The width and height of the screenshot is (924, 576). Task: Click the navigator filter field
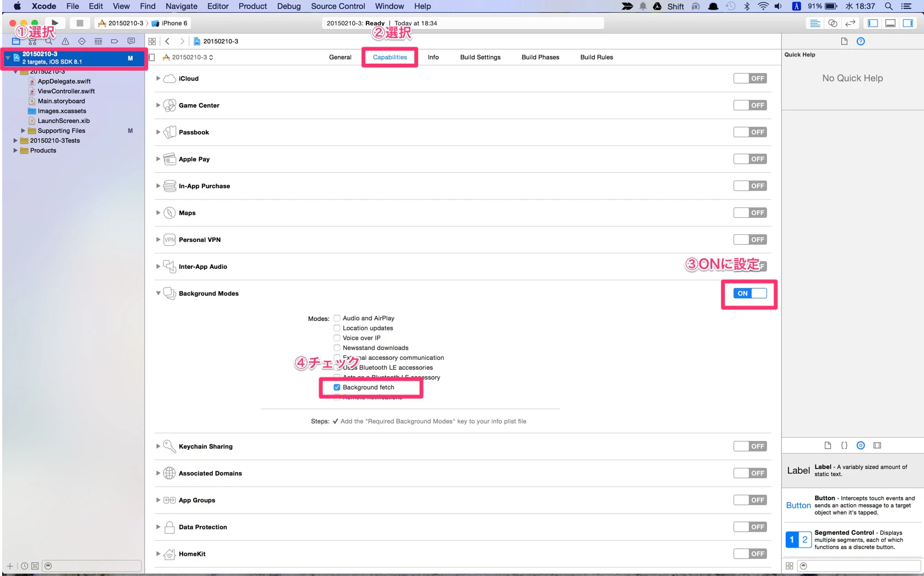click(92, 566)
